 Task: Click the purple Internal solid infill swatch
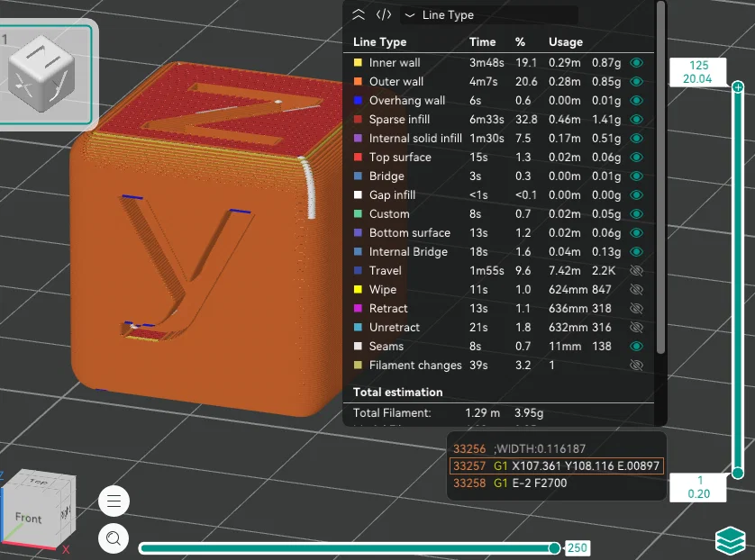click(x=358, y=138)
